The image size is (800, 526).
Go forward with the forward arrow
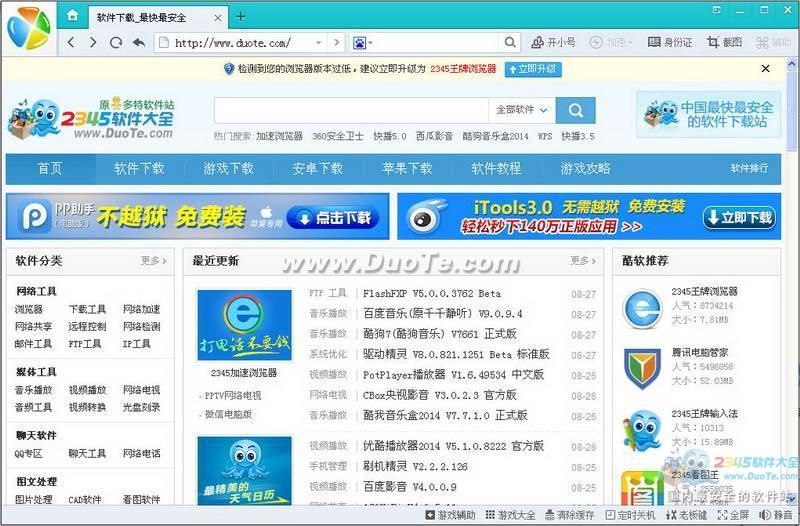[x=93, y=42]
